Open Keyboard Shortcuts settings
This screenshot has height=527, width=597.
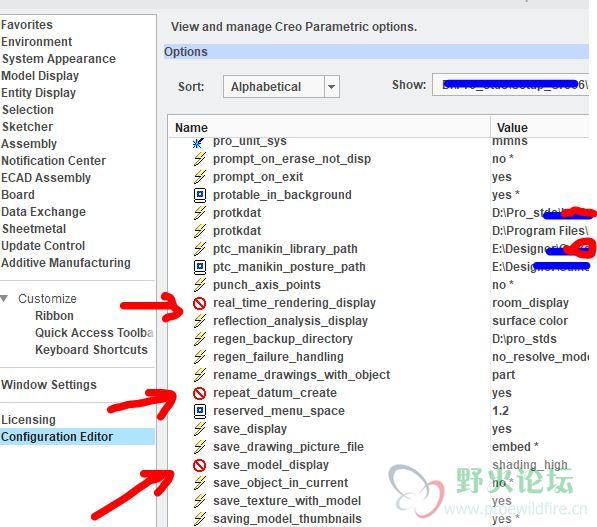[91, 350]
